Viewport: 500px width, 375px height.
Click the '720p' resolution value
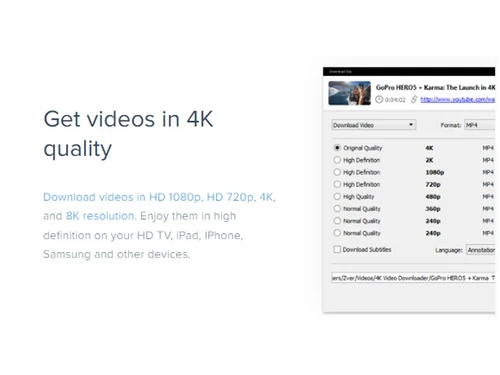click(x=433, y=184)
